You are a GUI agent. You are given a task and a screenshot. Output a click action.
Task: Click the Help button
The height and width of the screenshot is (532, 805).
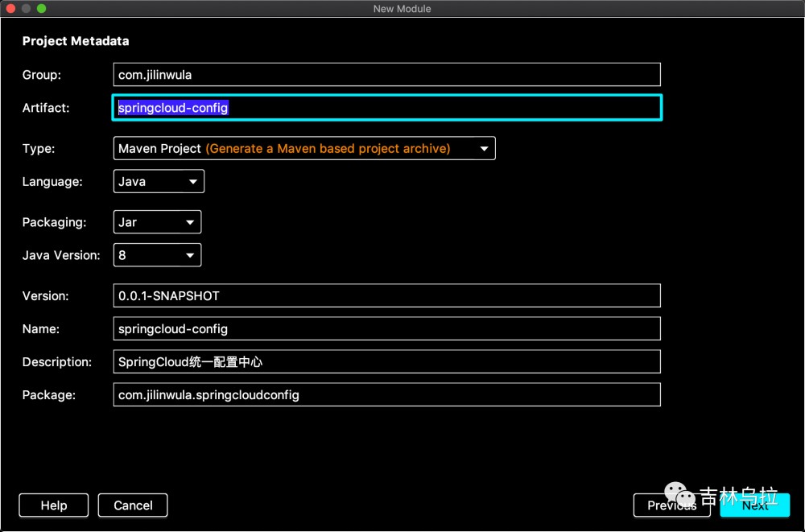(x=53, y=505)
